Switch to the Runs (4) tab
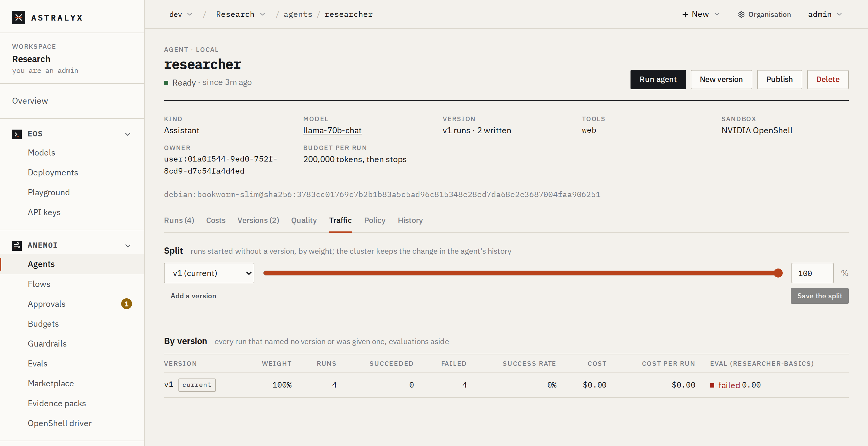Screen dimensions: 868x446 [179, 220]
